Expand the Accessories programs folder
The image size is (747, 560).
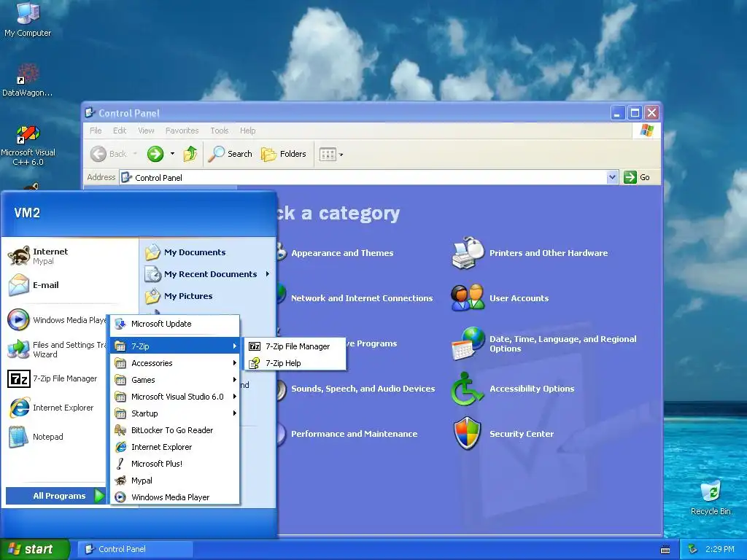175,363
